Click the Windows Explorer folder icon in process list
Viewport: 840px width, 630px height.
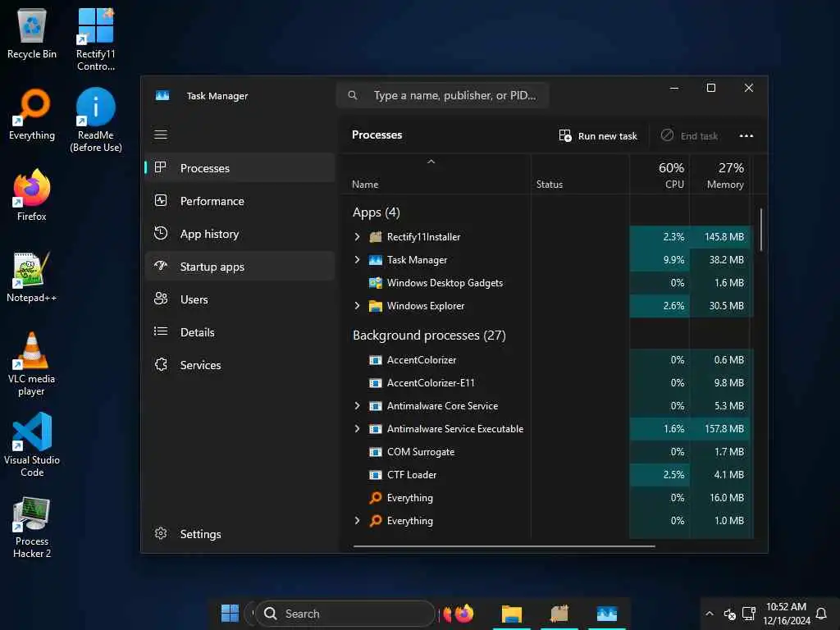[376, 306]
